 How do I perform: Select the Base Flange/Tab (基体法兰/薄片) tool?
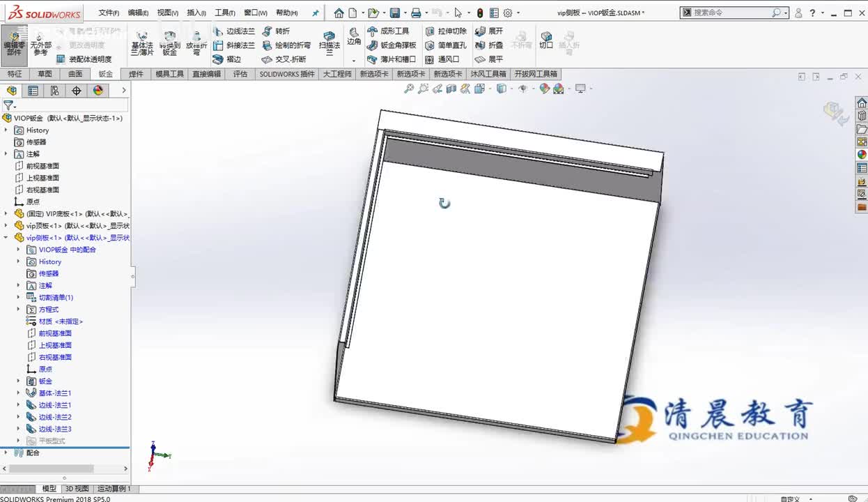(141, 44)
